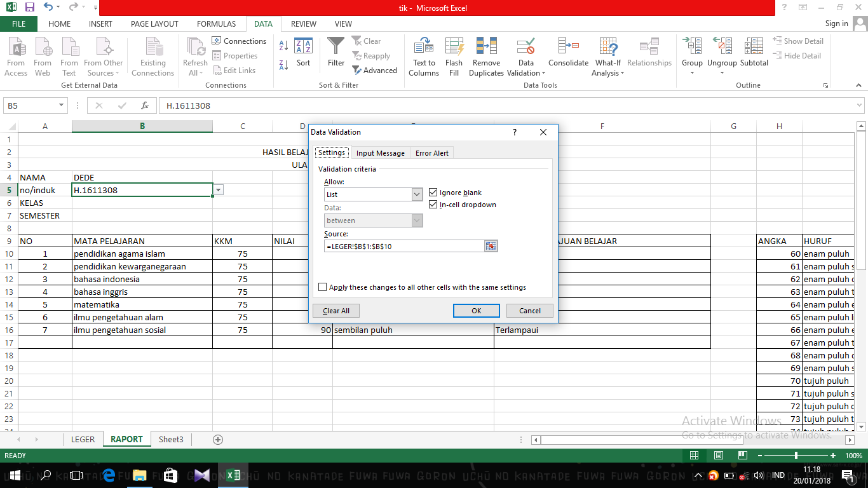Launch Text to Columns
This screenshot has width=868, height=488.
[423, 56]
